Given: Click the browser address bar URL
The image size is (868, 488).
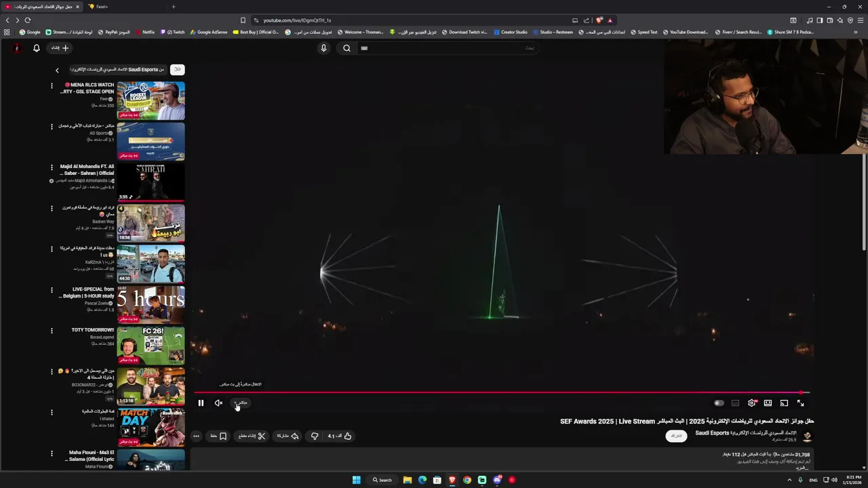Looking at the screenshot, I should tap(297, 20).
